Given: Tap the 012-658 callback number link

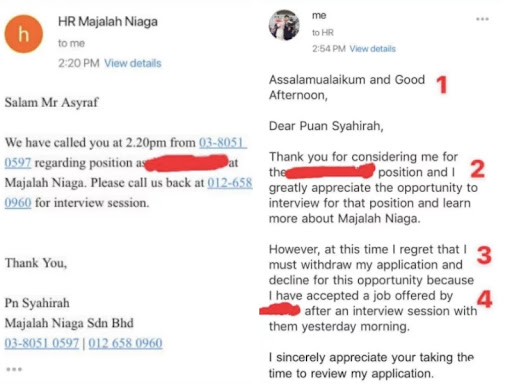Looking at the screenshot, I should click(230, 183).
